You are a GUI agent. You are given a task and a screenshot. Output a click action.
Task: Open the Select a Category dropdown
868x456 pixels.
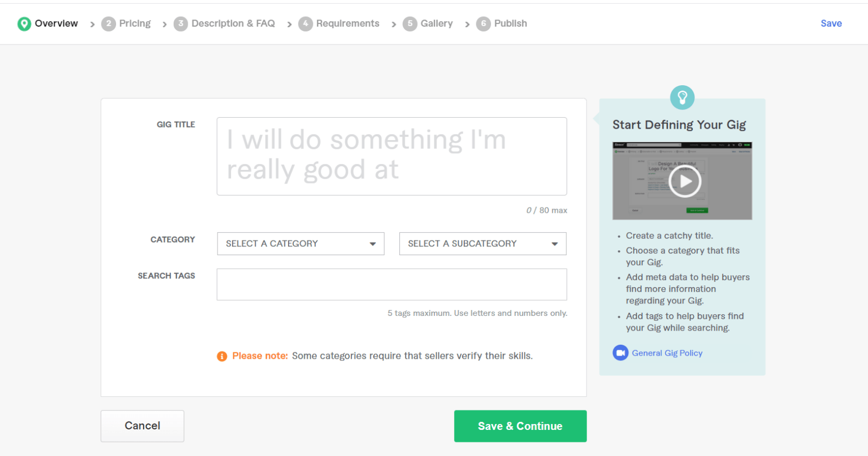(301, 244)
